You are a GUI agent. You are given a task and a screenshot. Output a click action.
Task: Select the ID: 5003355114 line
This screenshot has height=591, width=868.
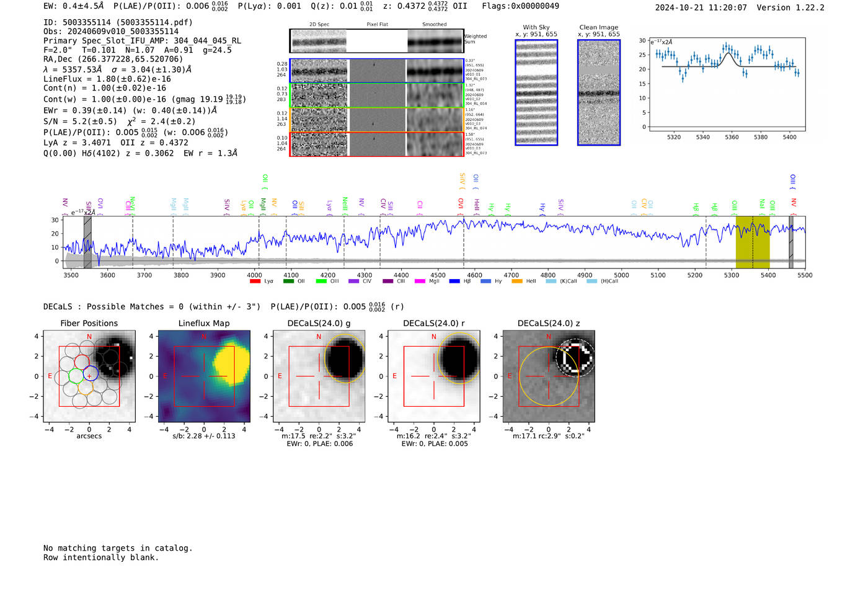click(x=118, y=22)
